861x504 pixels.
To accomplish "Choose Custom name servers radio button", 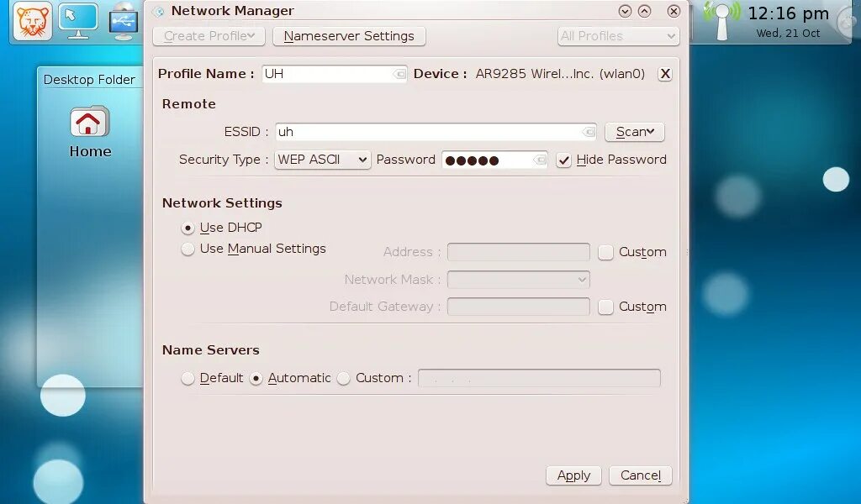I will point(344,378).
